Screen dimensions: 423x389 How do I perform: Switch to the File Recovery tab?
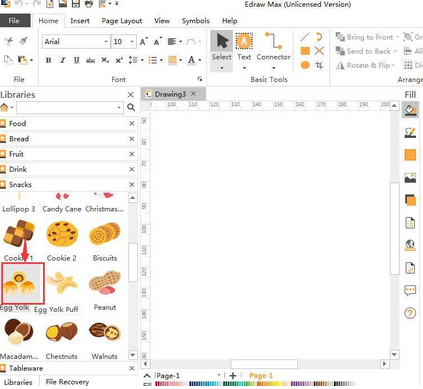[67, 382]
